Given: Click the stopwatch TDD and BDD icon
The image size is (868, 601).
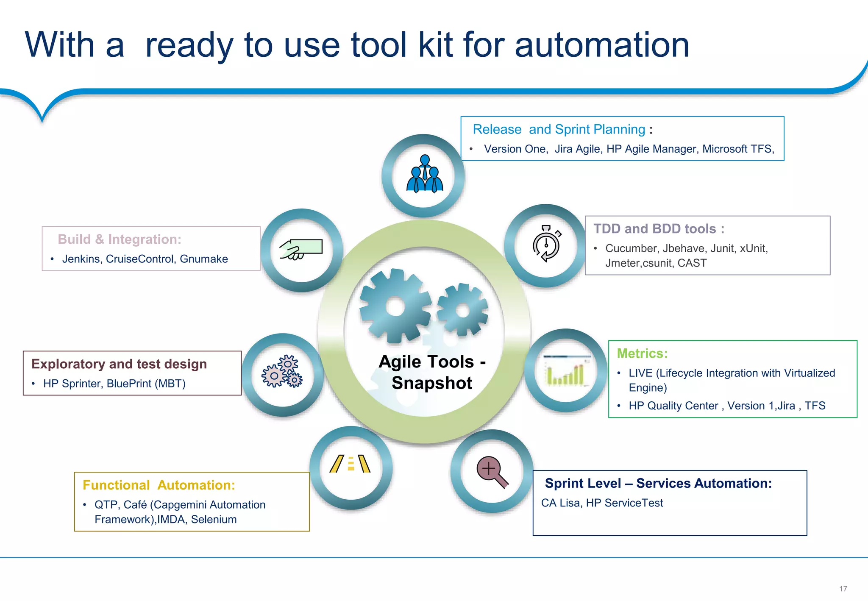Looking at the screenshot, I should coord(546,244).
